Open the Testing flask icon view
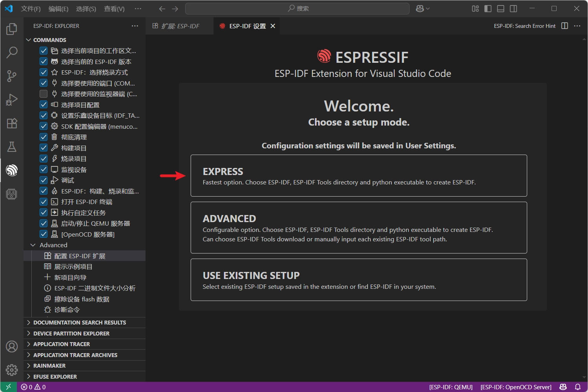The width and height of the screenshot is (588, 392). (x=12, y=147)
